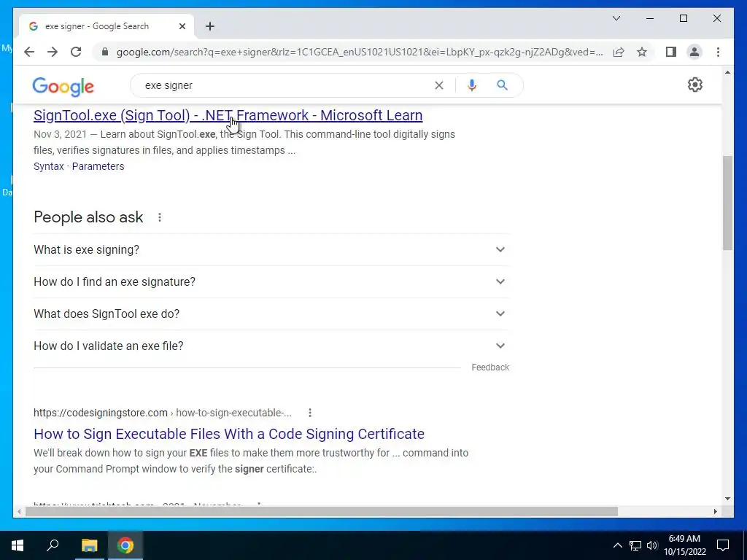This screenshot has height=560, width=747.
Task: Click the horizontal scrollbar thumb
Action: (322, 511)
